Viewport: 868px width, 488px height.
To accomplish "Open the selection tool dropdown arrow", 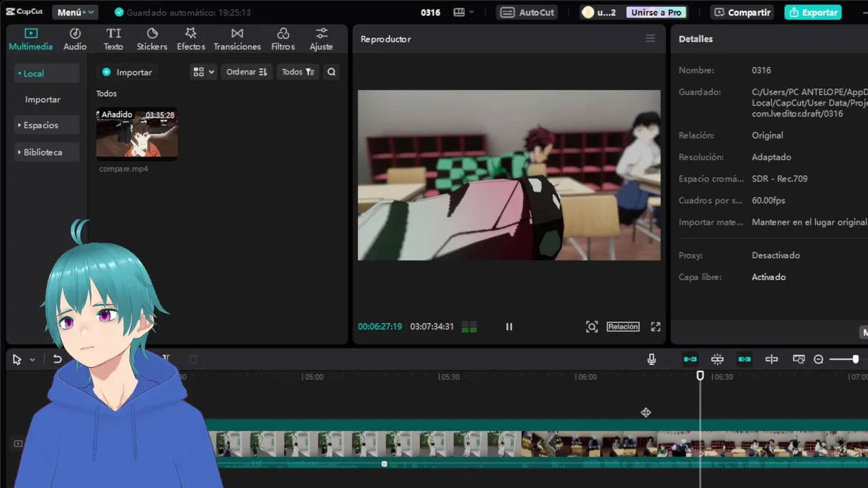I will coord(32,360).
